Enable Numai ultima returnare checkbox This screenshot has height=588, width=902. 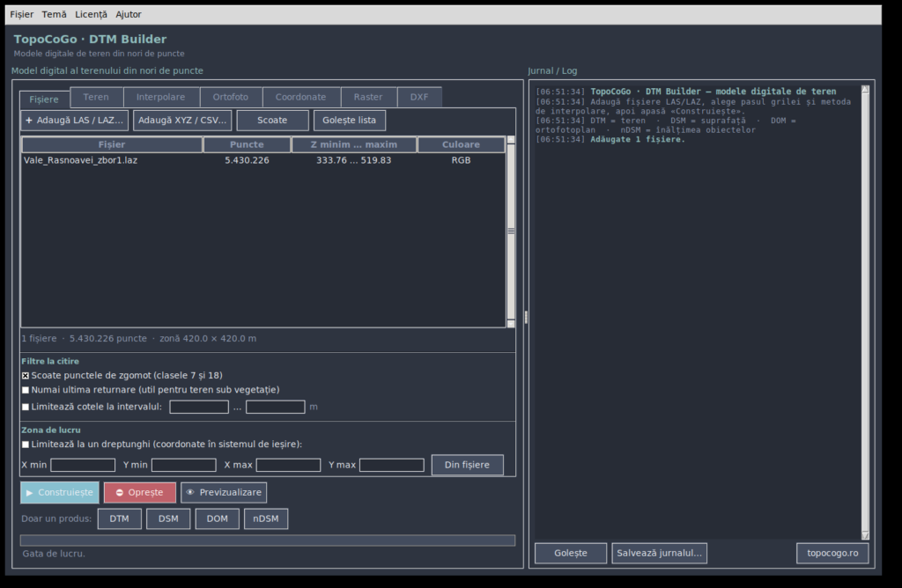26,390
